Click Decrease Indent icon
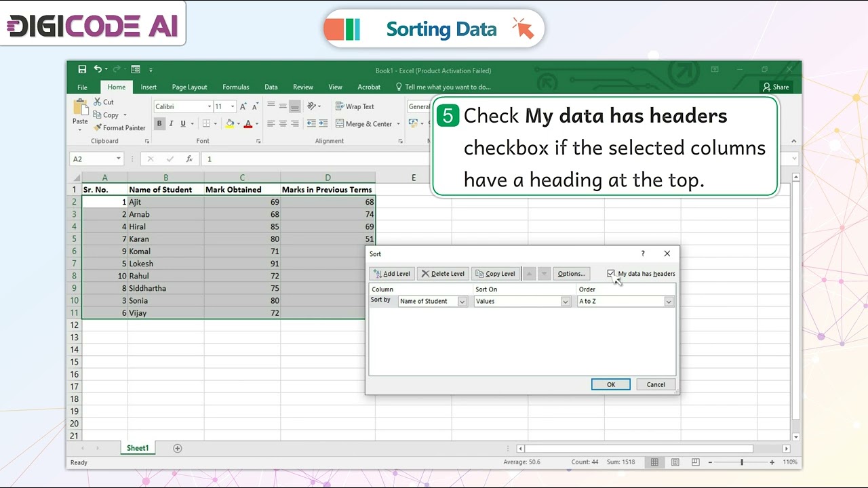This screenshot has width=868, height=488. pyautogui.click(x=311, y=123)
